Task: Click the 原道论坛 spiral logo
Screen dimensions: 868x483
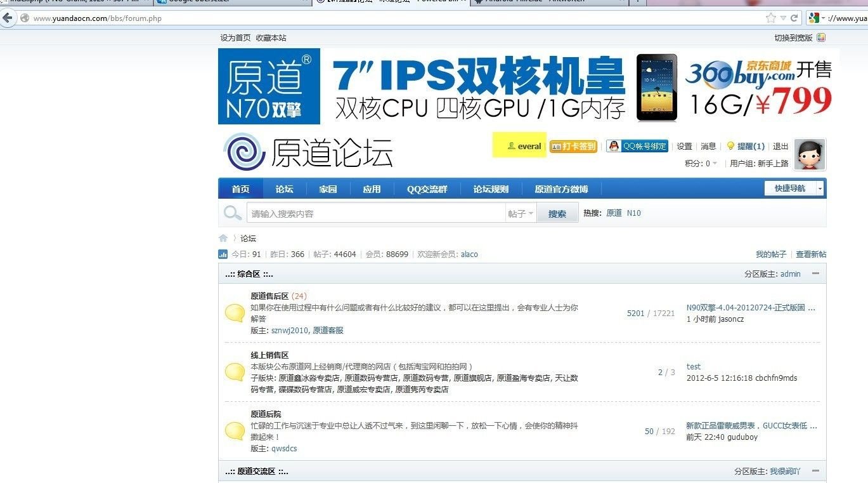Action: pos(308,152)
